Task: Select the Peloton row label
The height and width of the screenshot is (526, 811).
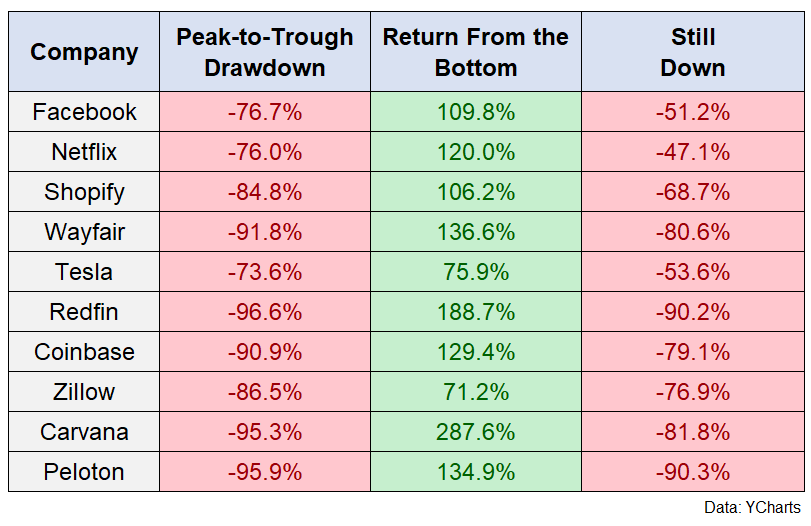Action: pyautogui.click(x=84, y=472)
